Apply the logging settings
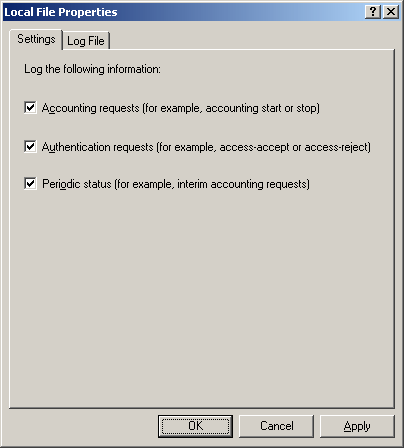Viewport: 404px width, 448px height. (x=357, y=426)
